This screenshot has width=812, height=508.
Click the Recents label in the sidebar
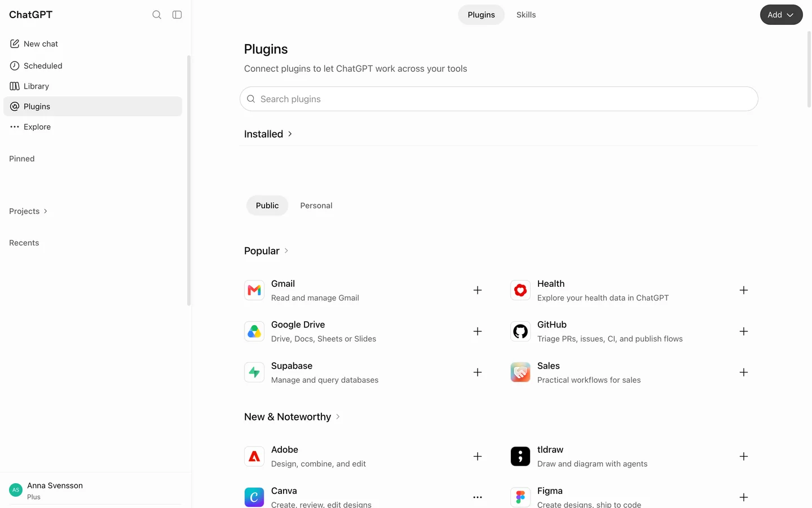click(24, 243)
